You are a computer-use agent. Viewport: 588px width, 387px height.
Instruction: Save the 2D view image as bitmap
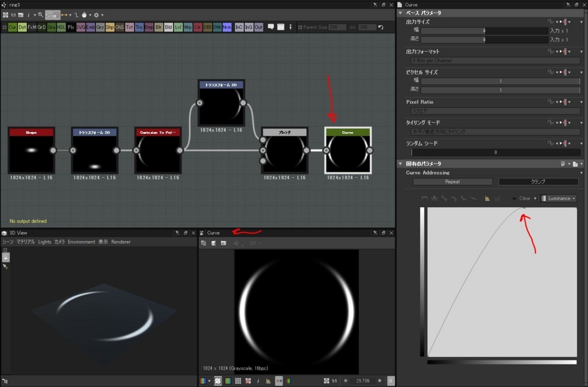pos(214,243)
